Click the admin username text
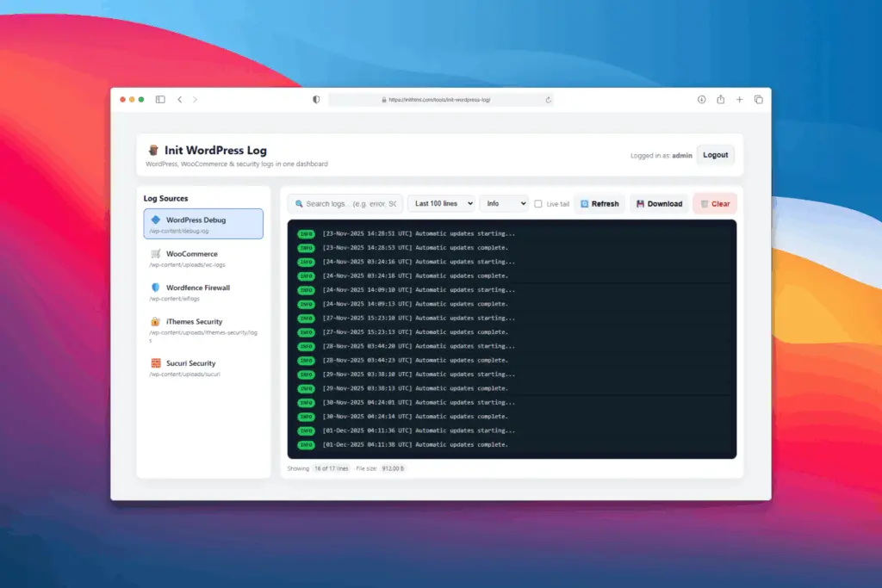Screen dimensions: 882x588 coord(682,156)
